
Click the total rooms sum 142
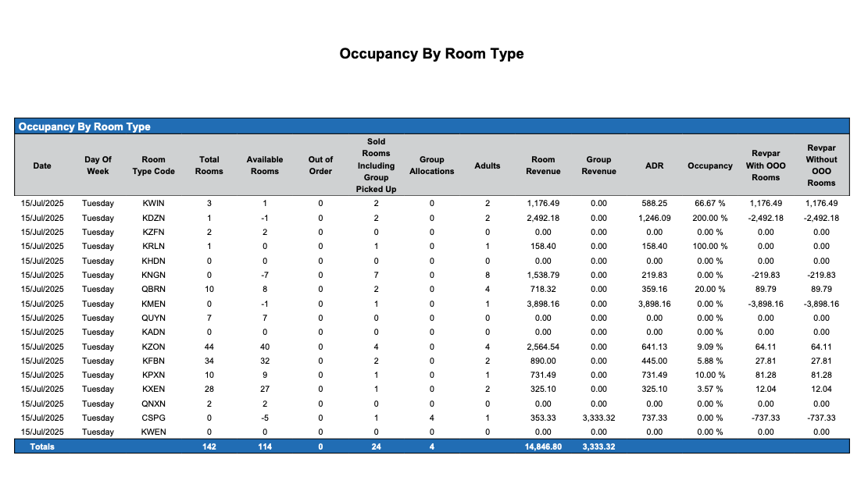pos(209,446)
